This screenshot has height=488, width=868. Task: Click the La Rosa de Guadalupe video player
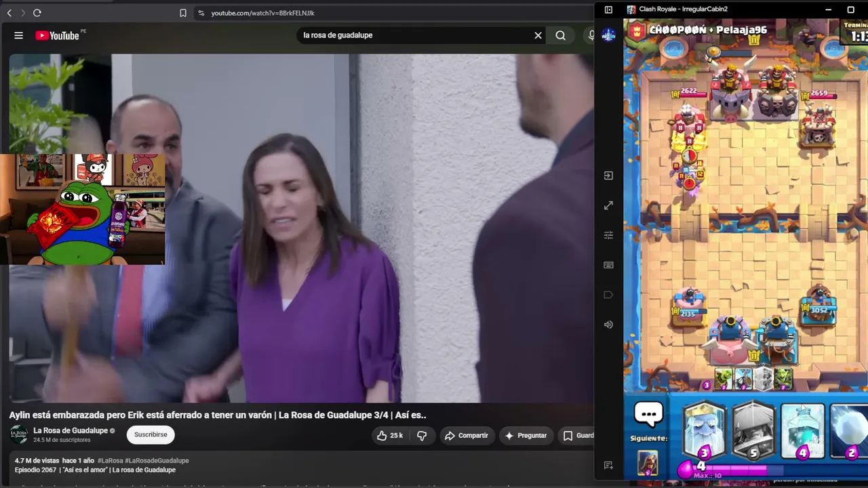pyautogui.click(x=302, y=228)
